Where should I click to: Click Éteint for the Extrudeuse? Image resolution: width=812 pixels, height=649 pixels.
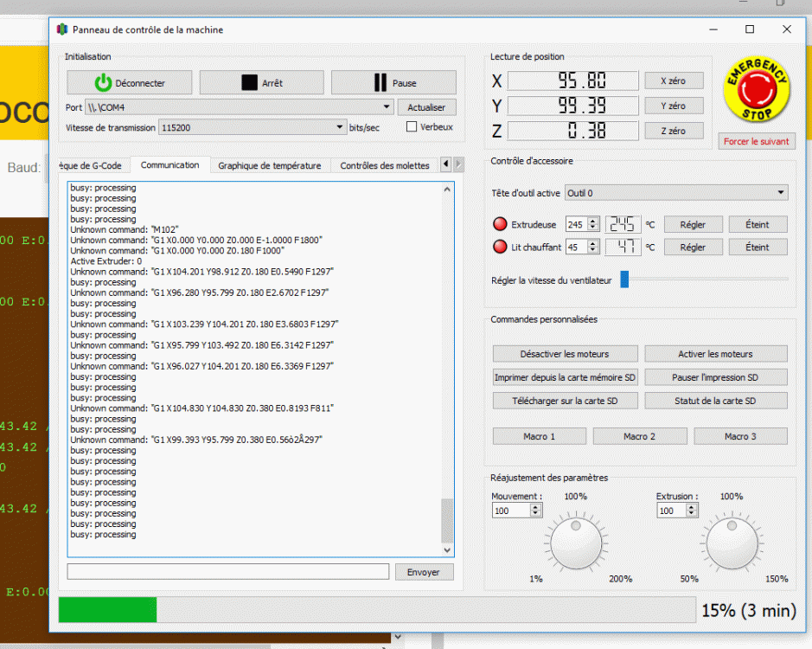tap(758, 224)
